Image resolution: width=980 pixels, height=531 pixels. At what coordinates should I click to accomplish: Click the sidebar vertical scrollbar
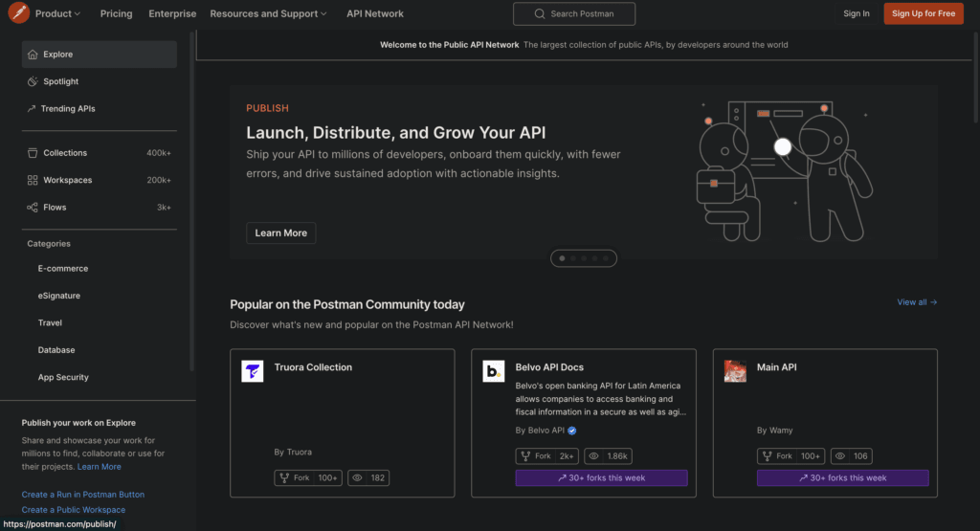[x=191, y=200]
